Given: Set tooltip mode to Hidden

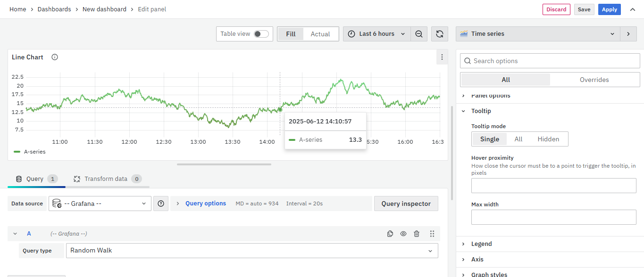Looking at the screenshot, I should click(548, 139).
